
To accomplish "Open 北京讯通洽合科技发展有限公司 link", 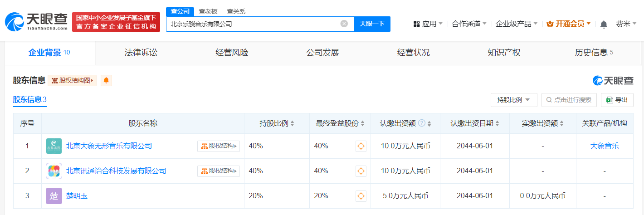I will click(116, 171).
